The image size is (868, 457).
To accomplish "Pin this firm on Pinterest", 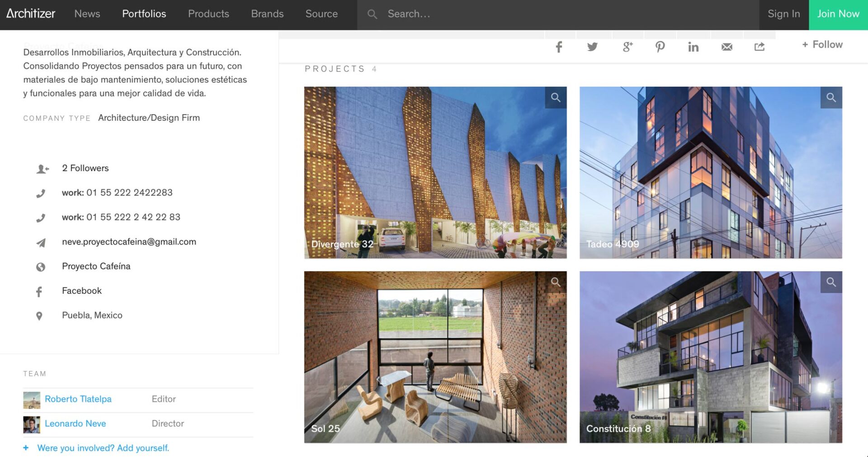I will point(660,47).
